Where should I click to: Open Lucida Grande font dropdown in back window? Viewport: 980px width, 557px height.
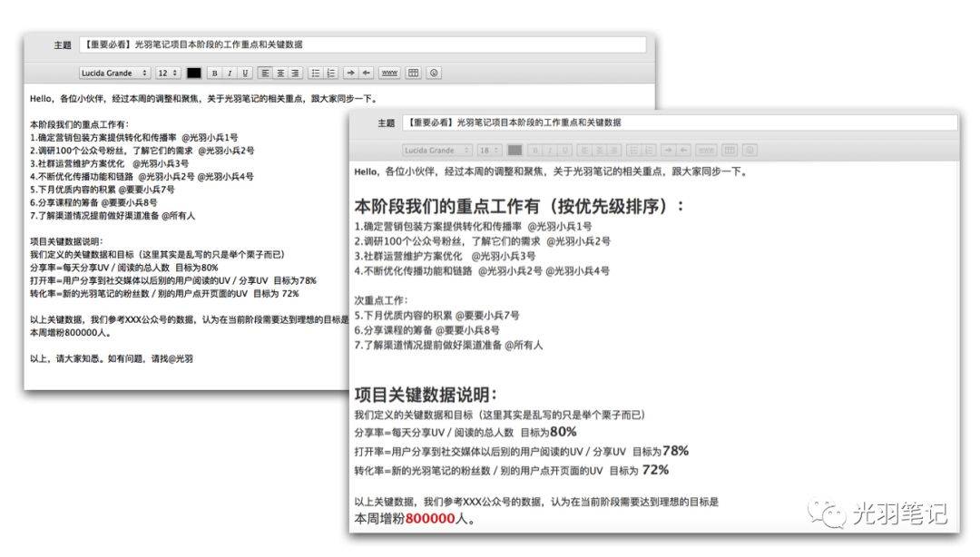tap(114, 73)
